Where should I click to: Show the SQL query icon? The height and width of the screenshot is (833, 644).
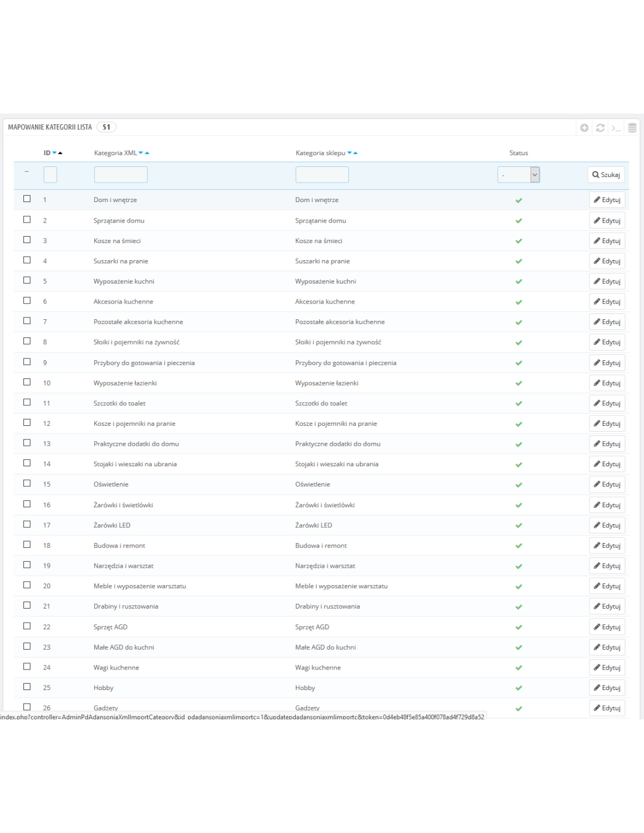pyautogui.click(x=616, y=128)
